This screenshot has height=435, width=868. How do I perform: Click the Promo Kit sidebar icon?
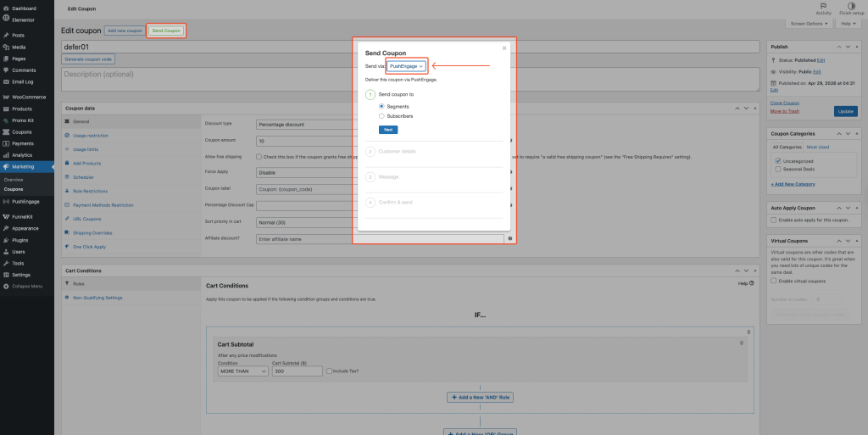click(x=6, y=120)
